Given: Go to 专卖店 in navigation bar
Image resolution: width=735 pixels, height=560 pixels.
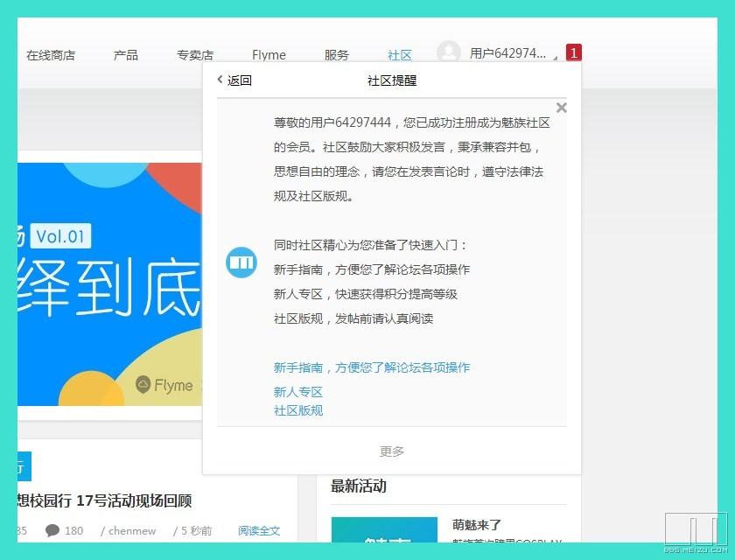Looking at the screenshot, I should click(x=195, y=55).
